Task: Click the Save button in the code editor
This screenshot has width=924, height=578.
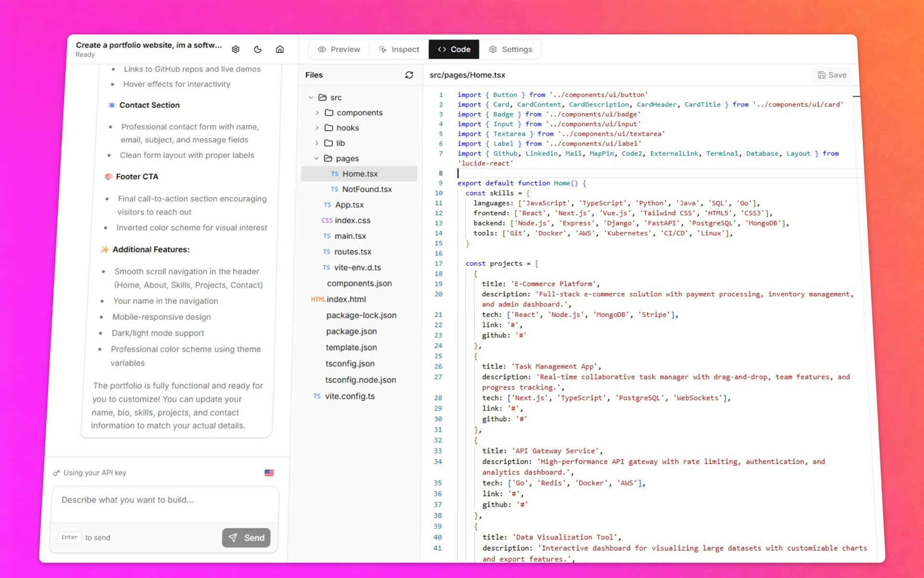Action: [x=831, y=75]
